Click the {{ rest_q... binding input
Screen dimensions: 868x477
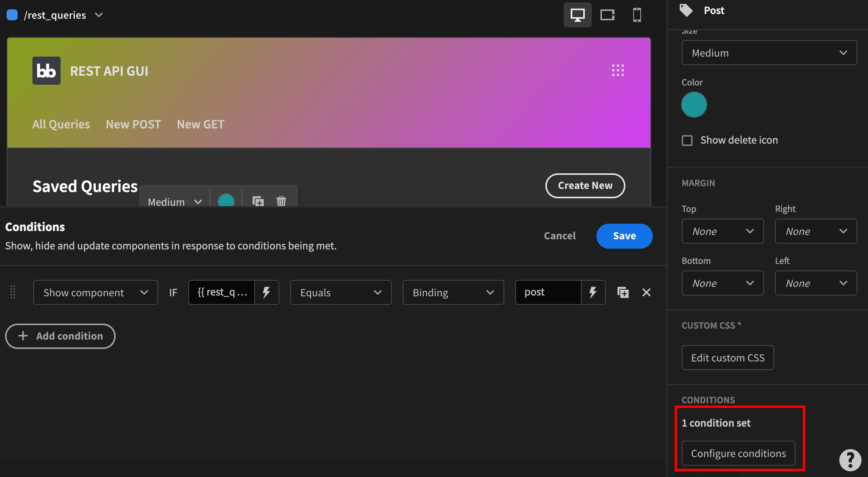coord(221,292)
